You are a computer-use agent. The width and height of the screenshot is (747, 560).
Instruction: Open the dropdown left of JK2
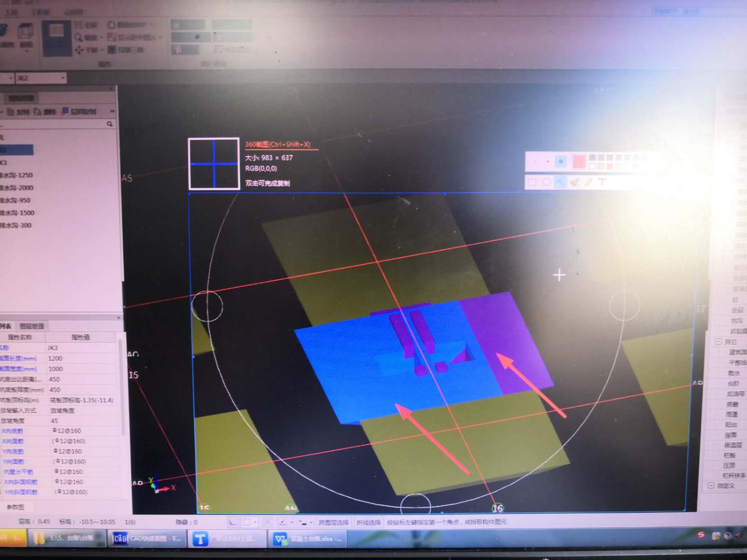click(x=10, y=78)
